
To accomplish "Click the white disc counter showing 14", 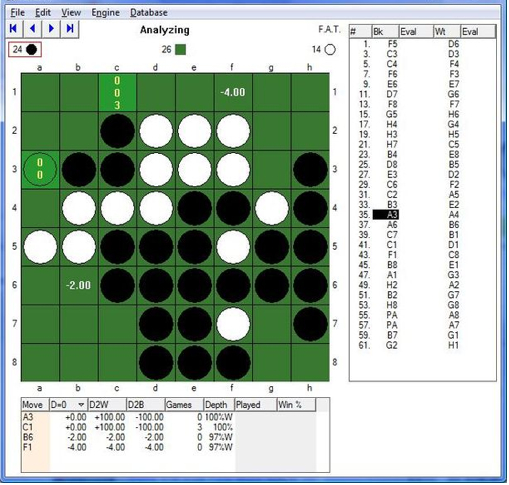I will [324, 50].
